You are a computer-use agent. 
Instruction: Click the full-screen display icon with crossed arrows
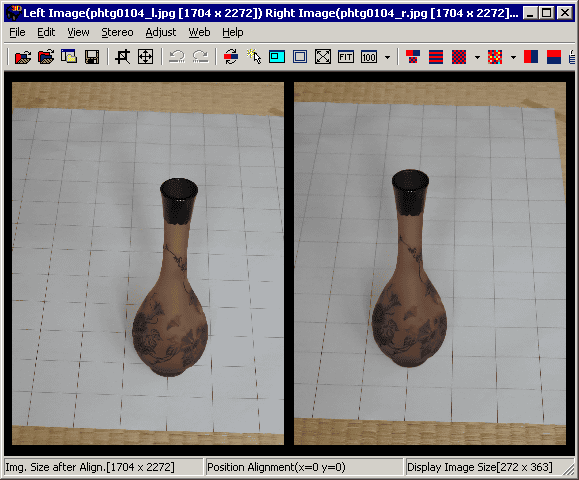click(323, 57)
